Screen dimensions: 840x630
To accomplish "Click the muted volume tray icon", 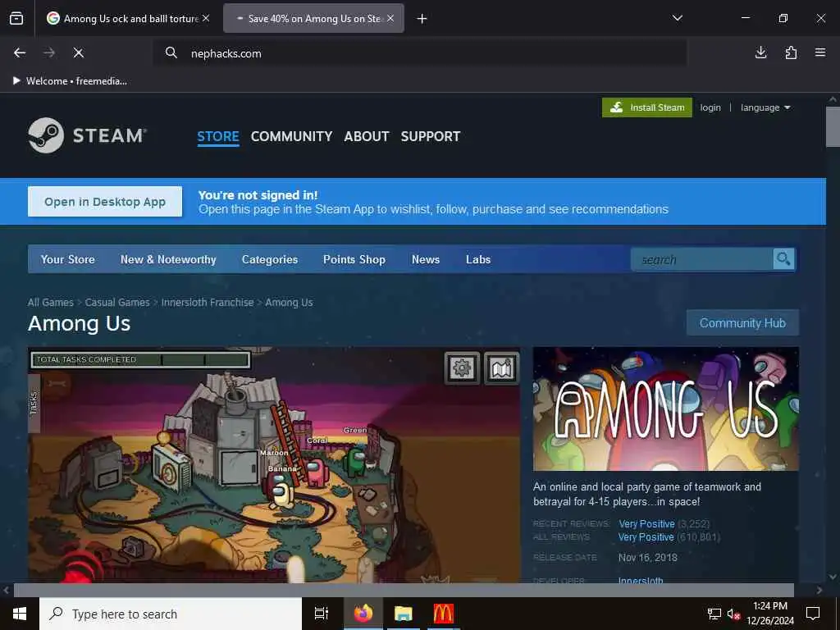I will coord(733,614).
